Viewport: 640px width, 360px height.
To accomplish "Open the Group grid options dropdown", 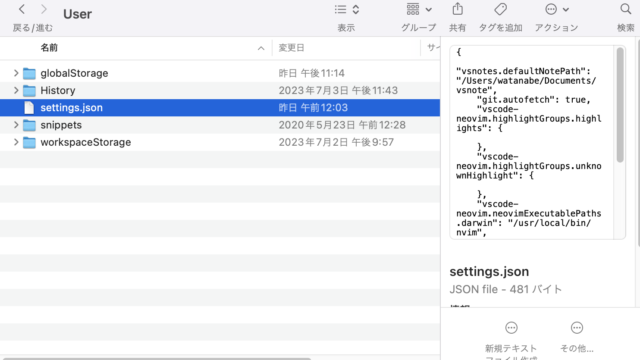I will tap(419, 9).
